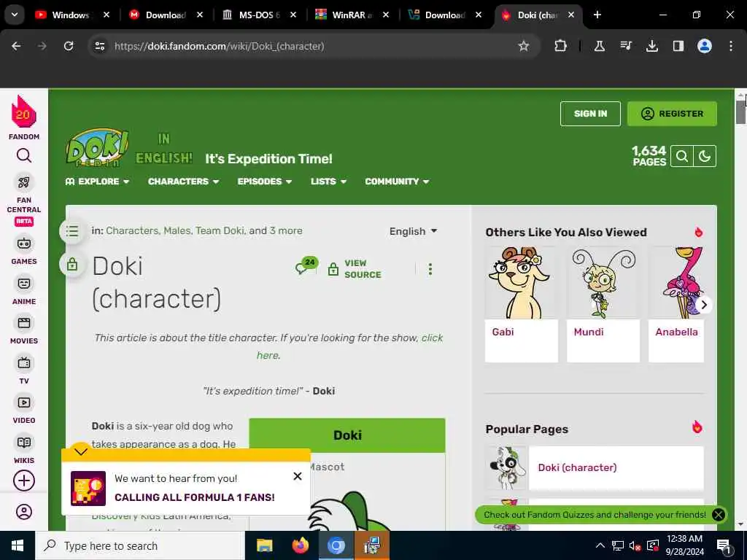Open Fan Central rocket icon

click(24, 182)
